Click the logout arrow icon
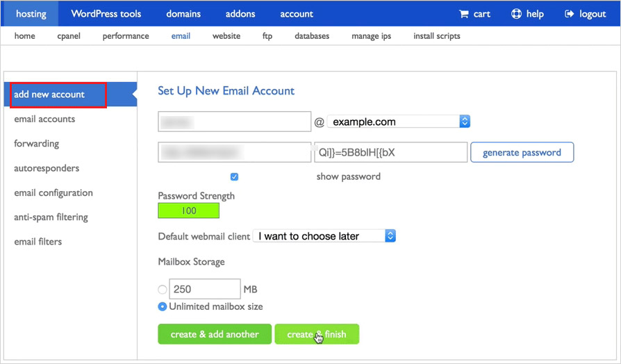The width and height of the screenshot is (621, 364). point(570,14)
